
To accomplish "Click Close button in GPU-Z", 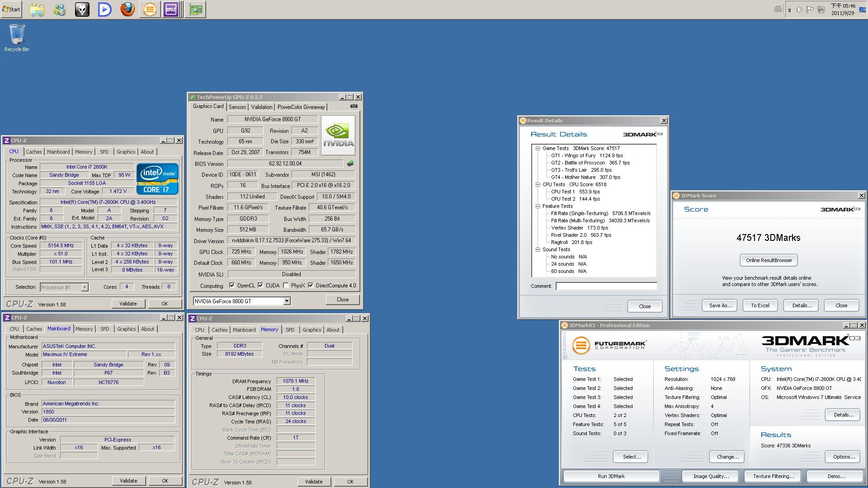I will coord(343,300).
